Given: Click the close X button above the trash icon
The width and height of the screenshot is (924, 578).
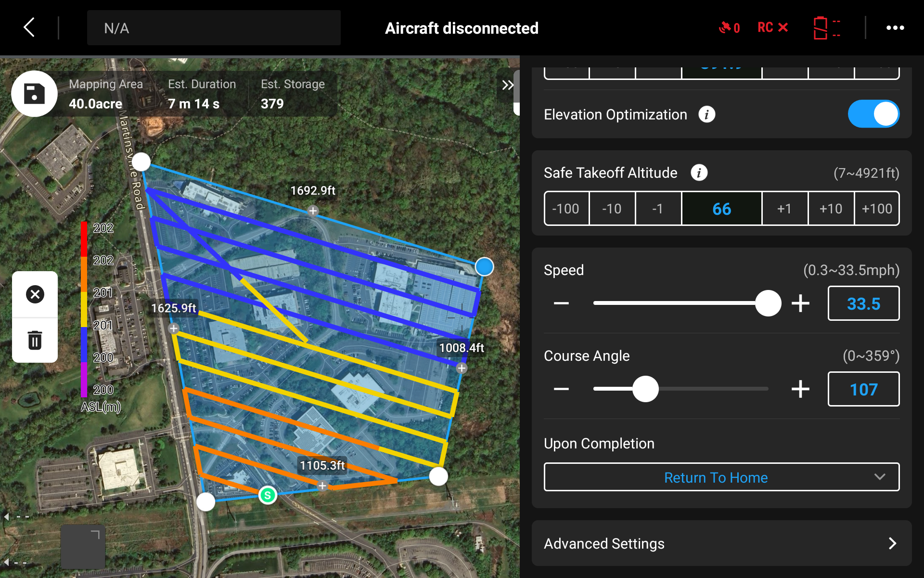Looking at the screenshot, I should pos(35,294).
